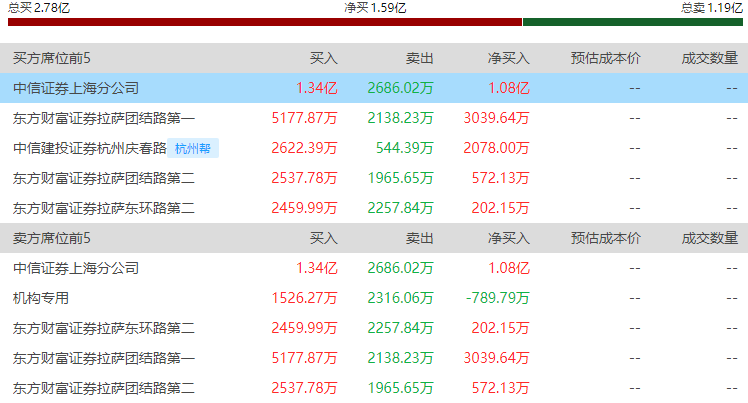
Task: Click the red total-buy bar segment
Action: point(265,22)
